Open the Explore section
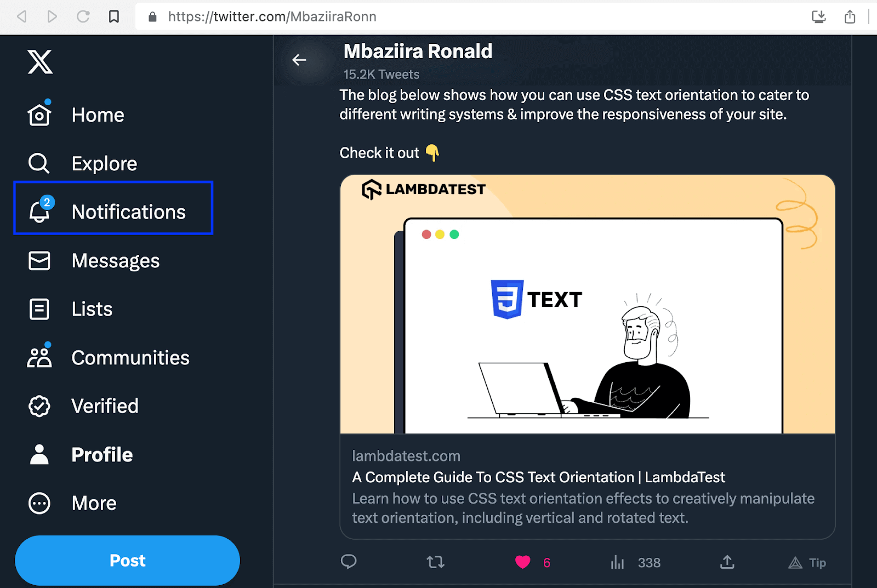 [39, 163]
